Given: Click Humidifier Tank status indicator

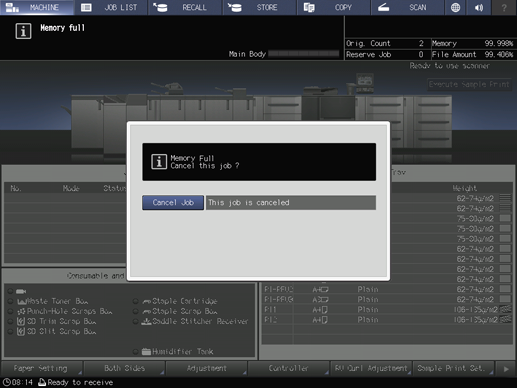Looking at the screenshot, I should coord(135,352).
